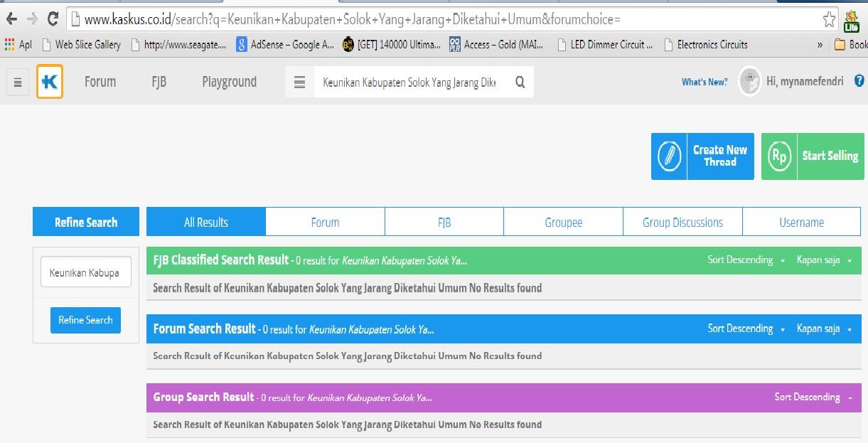Screen dimensions: 868x443
Task: Open the blue help question mark icon
Action: click(859, 81)
